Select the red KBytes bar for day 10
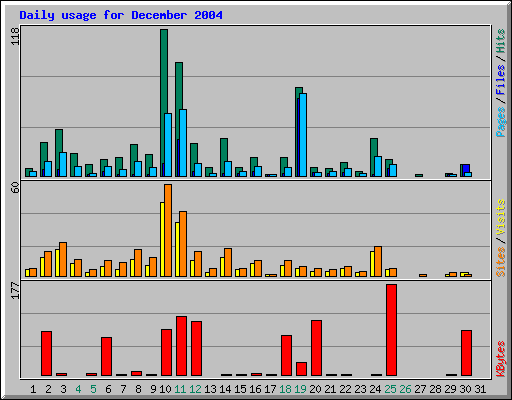The width and height of the screenshot is (512, 400). 166,352
